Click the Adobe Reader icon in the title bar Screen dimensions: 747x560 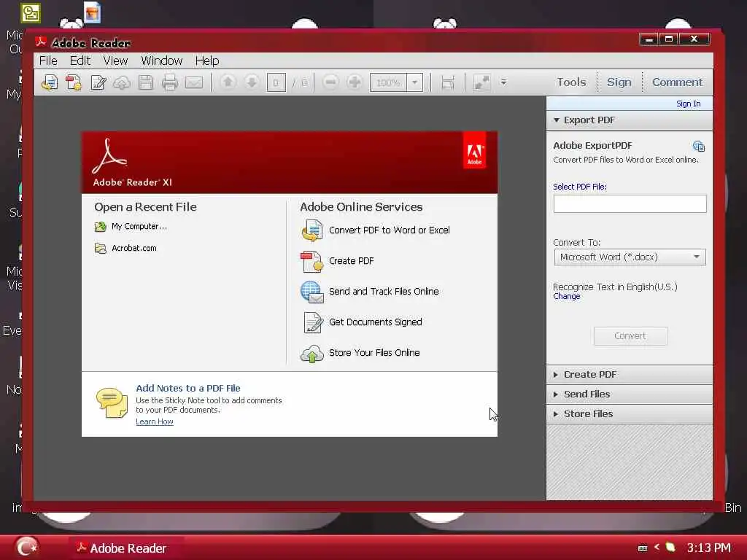tap(41, 42)
